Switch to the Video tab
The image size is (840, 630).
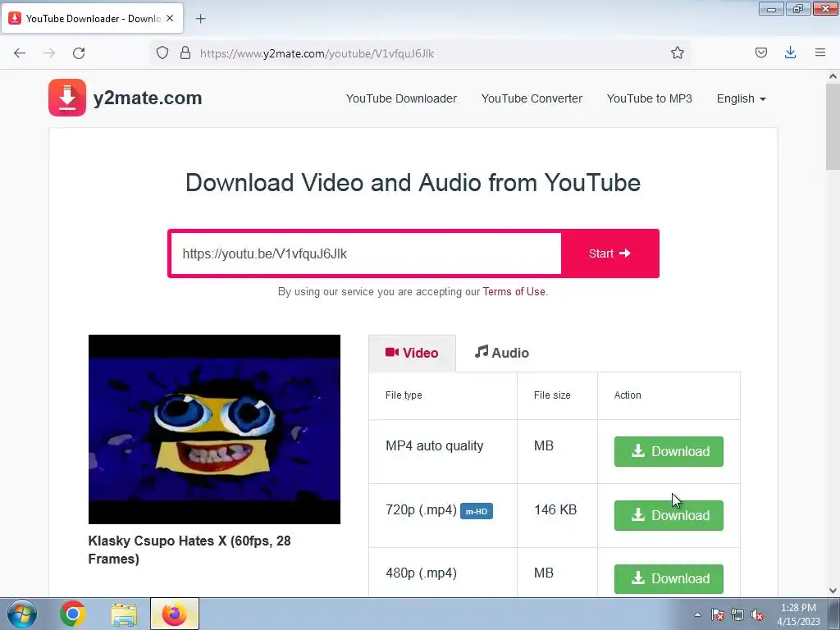(412, 353)
